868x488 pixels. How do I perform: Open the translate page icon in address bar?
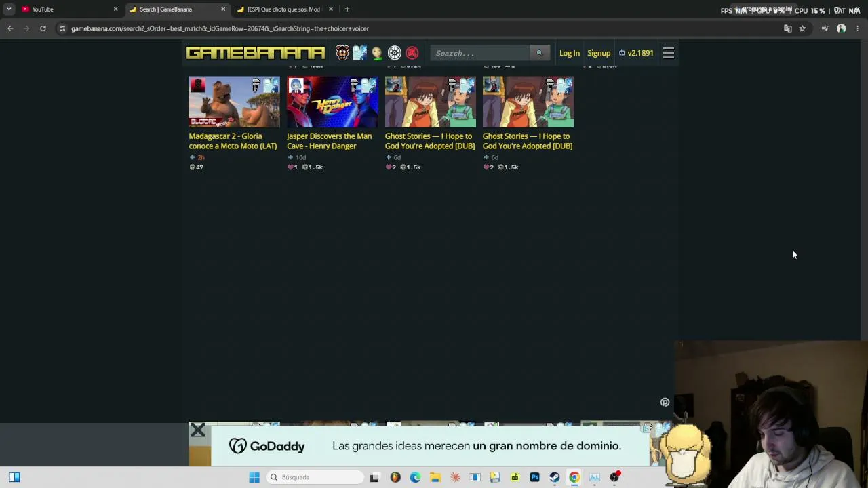point(787,28)
